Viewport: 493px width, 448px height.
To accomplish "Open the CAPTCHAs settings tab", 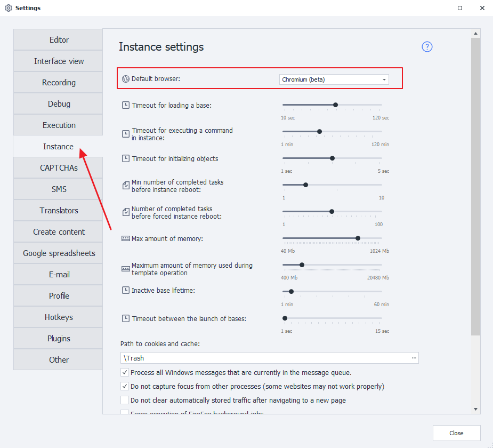I will tap(59, 168).
